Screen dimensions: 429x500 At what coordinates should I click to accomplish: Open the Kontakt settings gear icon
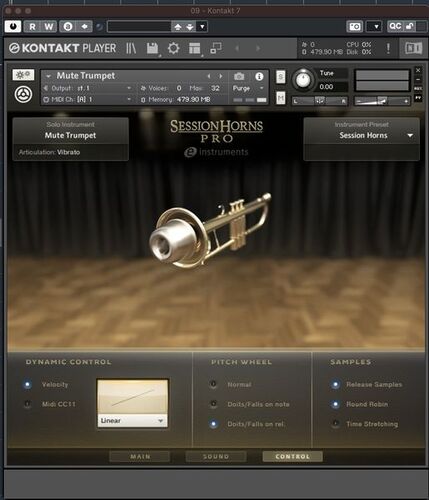[173, 48]
